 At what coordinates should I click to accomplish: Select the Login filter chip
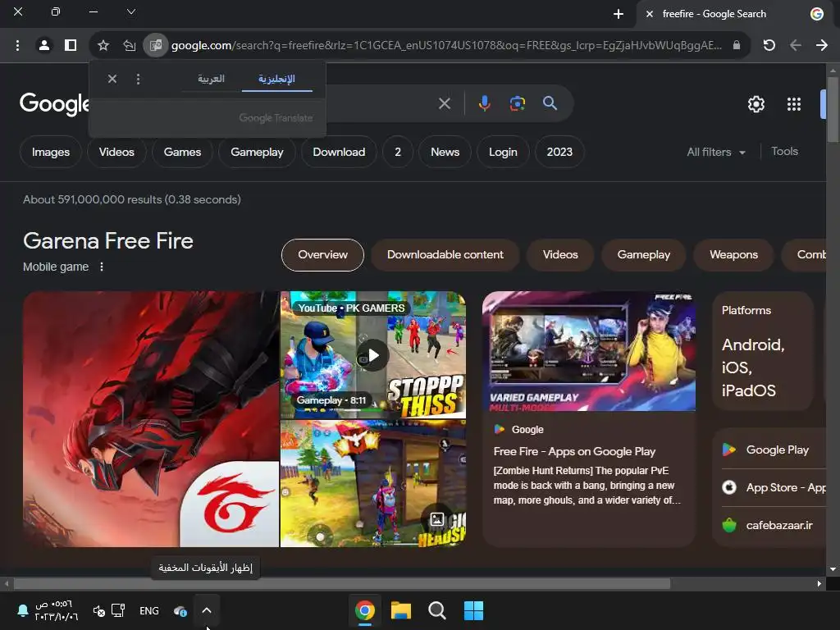(503, 152)
